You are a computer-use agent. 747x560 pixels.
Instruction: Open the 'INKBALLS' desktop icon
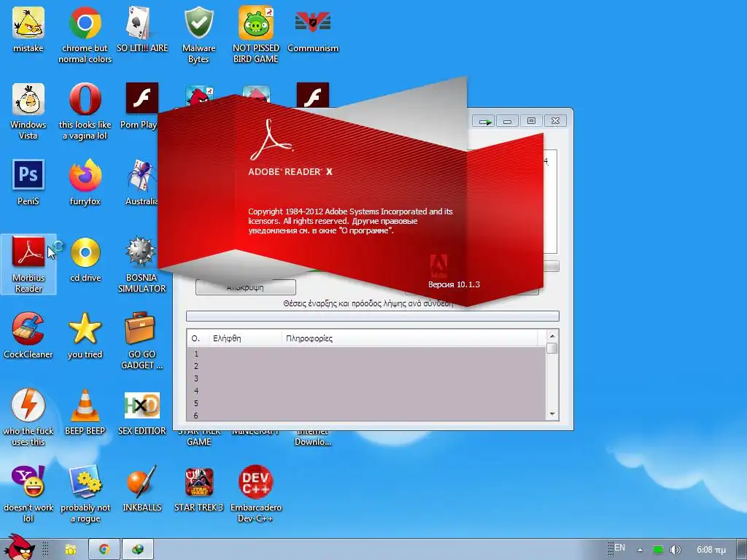[142, 481]
